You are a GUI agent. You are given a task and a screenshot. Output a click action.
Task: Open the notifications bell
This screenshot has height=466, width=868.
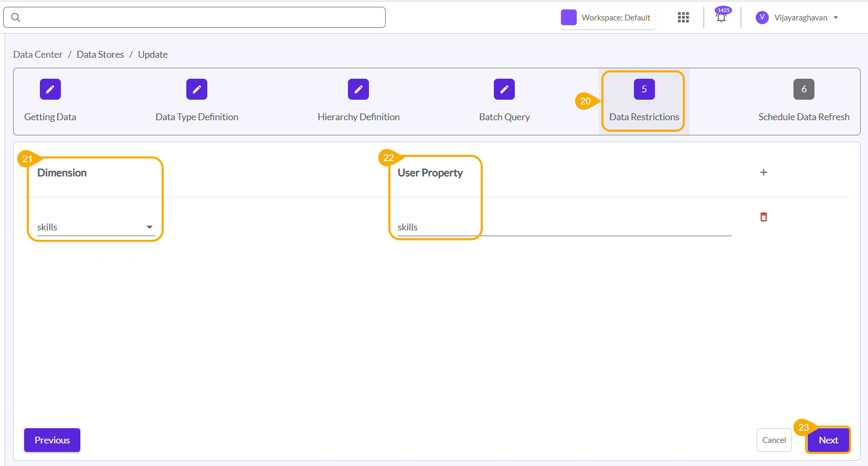point(721,18)
